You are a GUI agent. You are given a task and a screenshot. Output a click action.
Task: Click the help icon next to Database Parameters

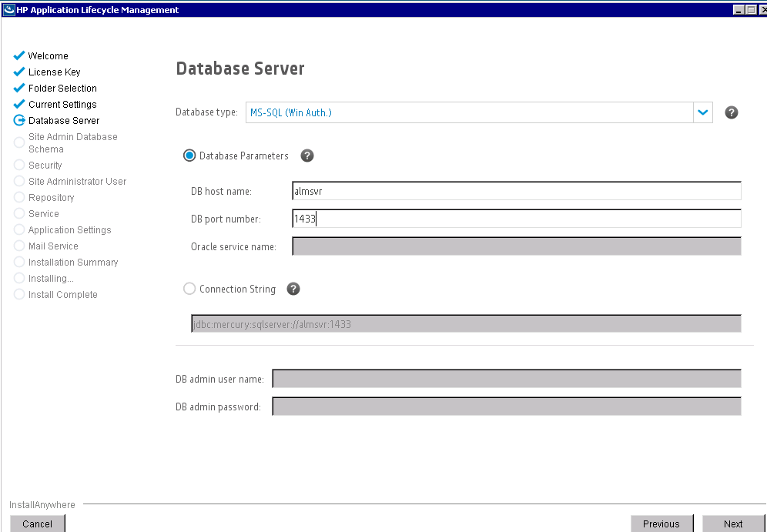click(x=307, y=156)
